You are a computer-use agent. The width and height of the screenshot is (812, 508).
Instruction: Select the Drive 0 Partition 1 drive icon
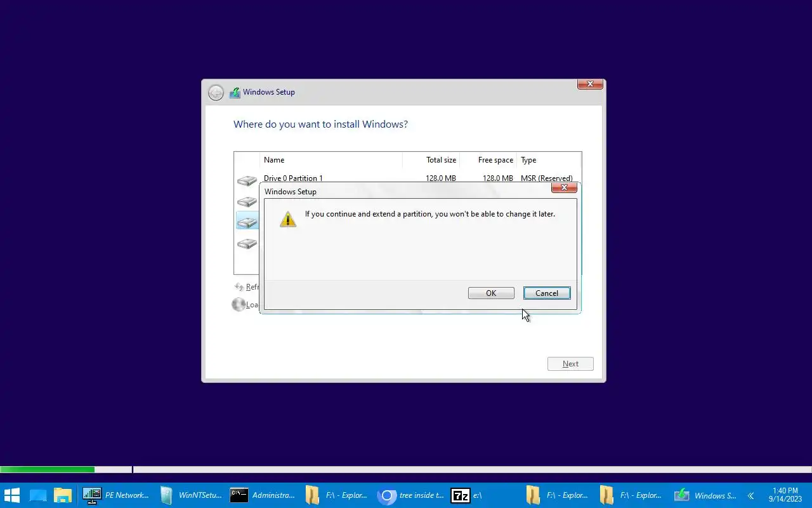pos(247,181)
